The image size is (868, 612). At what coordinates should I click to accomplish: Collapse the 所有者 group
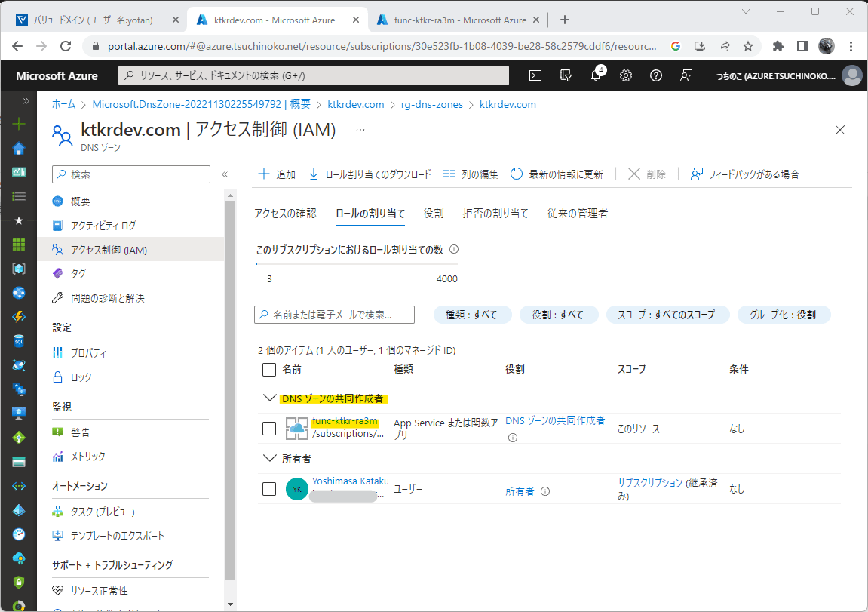(269, 459)
